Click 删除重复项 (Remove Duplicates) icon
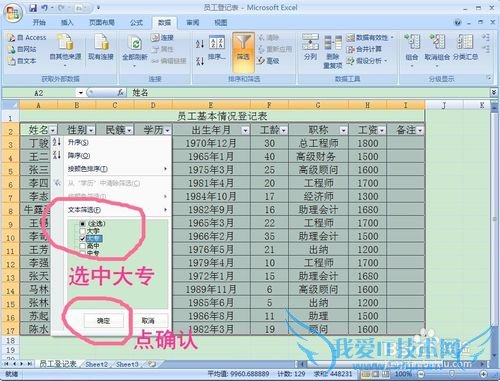This screenshot has width=500, height=381. pos(333,51)
